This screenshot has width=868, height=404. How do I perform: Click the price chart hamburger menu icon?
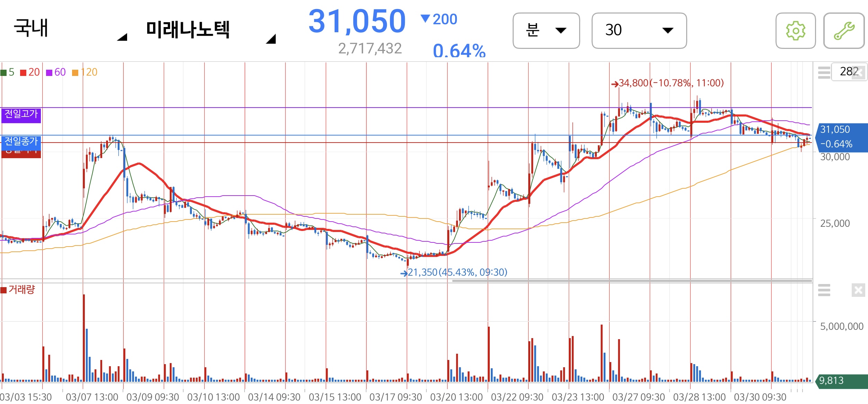click(x=824, y=72)
